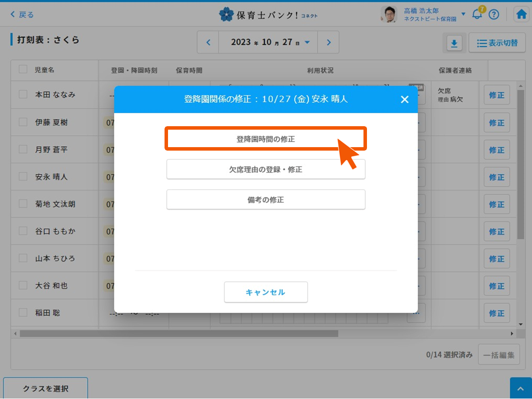Click the horizontal scrollbar under the table
This screenshot has width=532, height=399.
click(x=178, y=333)
